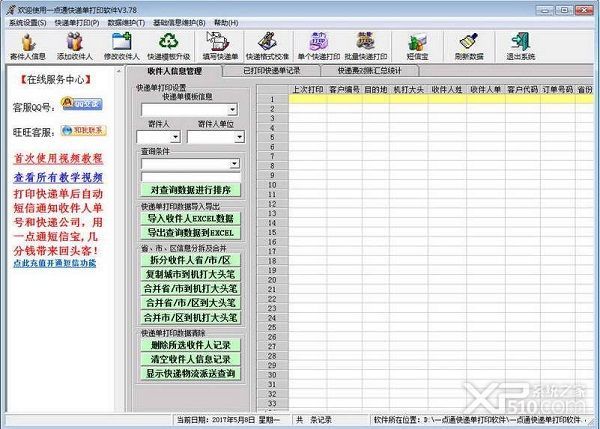Click the 填写快递单 toolbar icon

coord(220,46)
